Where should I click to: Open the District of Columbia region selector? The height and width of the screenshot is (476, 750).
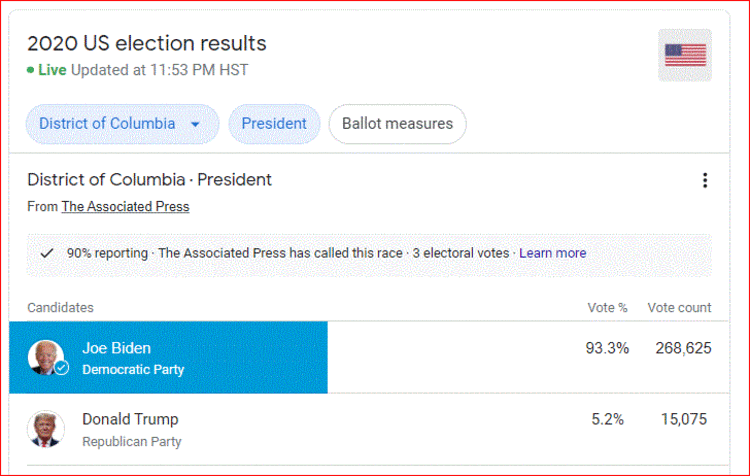click(x=122, y=124)
